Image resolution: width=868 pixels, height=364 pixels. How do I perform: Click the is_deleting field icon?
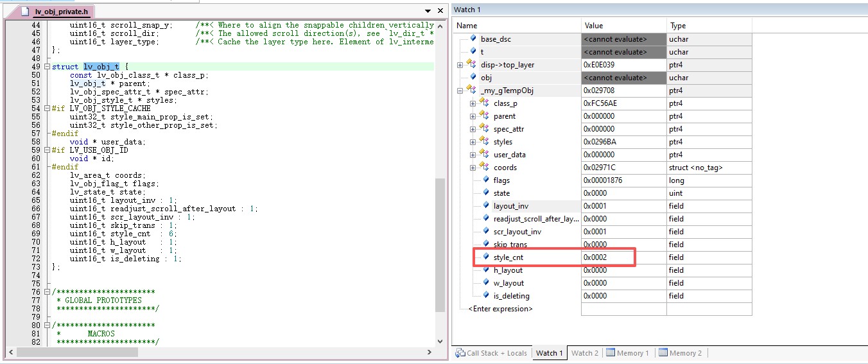tap(485, 296)
